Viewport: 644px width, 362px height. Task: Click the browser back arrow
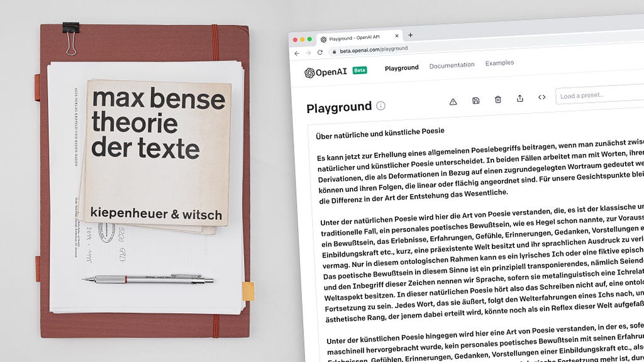pyautogui.click(x=297, y=53)
